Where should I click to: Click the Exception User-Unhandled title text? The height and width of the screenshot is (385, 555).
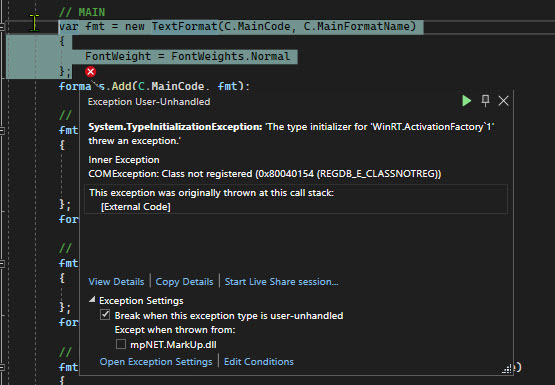pos(149,102)
